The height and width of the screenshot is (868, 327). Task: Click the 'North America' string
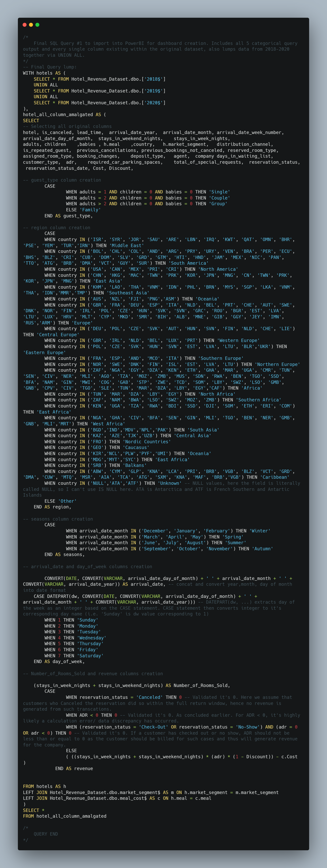click(x=218, y=269)
